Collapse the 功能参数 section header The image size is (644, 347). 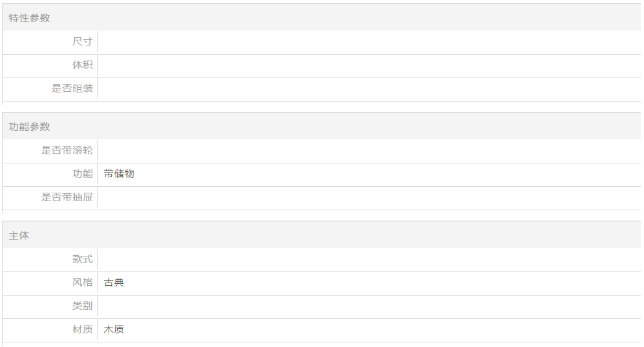pyautogui.click(x=29, y=127)
